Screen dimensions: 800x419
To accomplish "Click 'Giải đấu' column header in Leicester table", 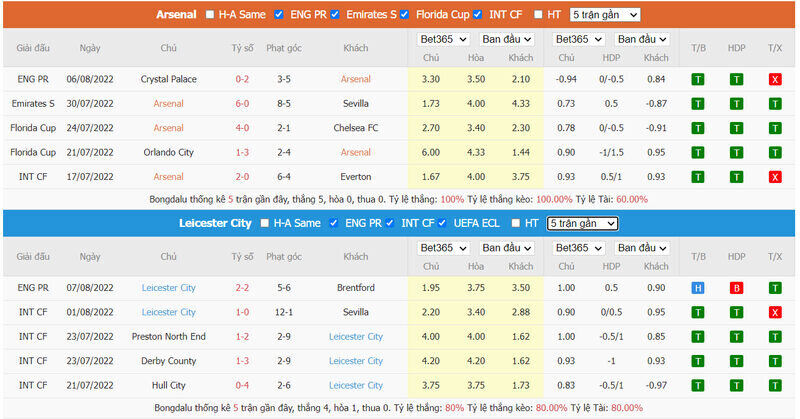I will 33,257.
